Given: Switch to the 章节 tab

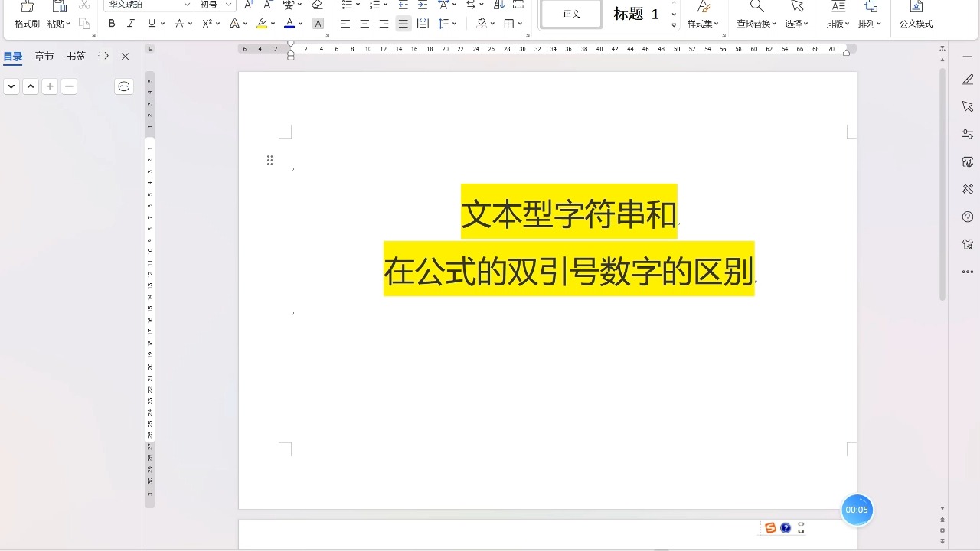Looking at the screenshot, I should [44, 57].
